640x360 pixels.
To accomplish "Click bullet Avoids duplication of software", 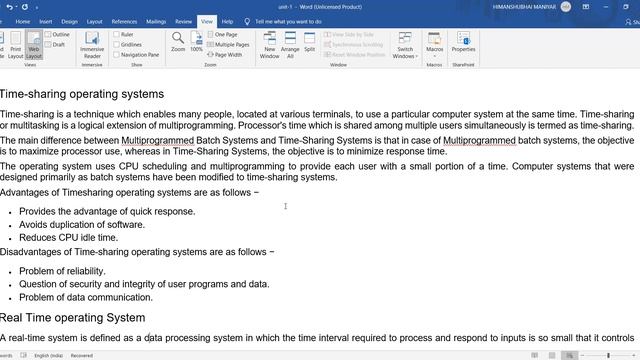I will [x=82, y=224].
